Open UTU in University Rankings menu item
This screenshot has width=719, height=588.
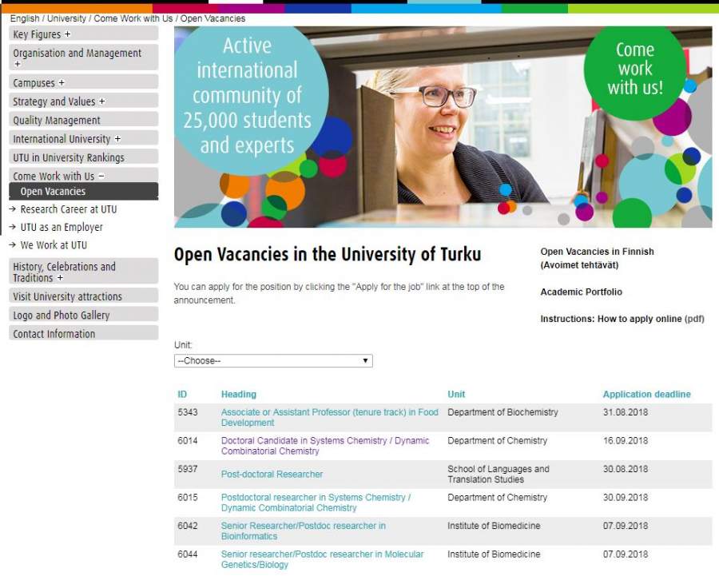[x=69, y=158]
